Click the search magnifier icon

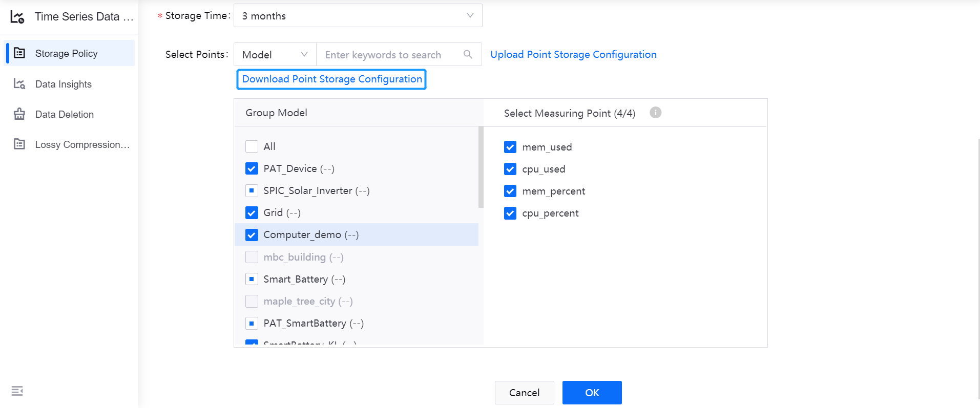coord(468,54)
